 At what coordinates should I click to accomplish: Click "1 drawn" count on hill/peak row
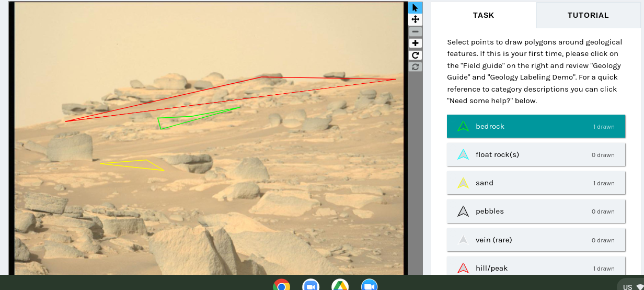(604, 269)
